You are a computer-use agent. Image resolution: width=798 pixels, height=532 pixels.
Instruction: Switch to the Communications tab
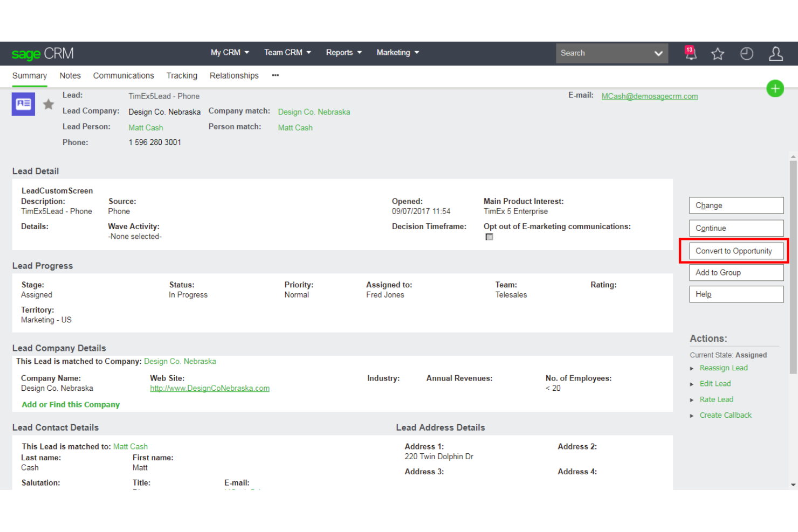tap(123, 75)
